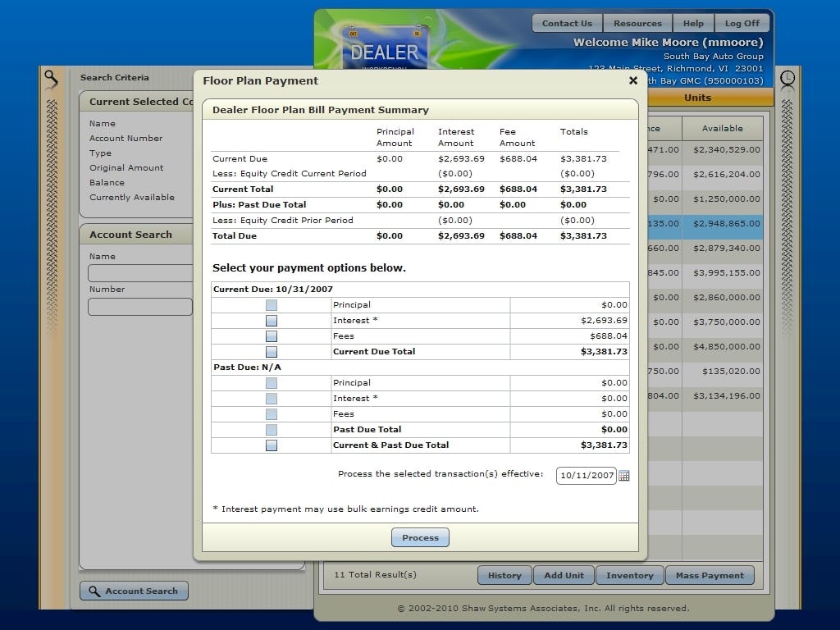This screenshot has width=840, height=630.
Task: Enable the Current & Past Due Total checkbox
Action: (271, 445)
